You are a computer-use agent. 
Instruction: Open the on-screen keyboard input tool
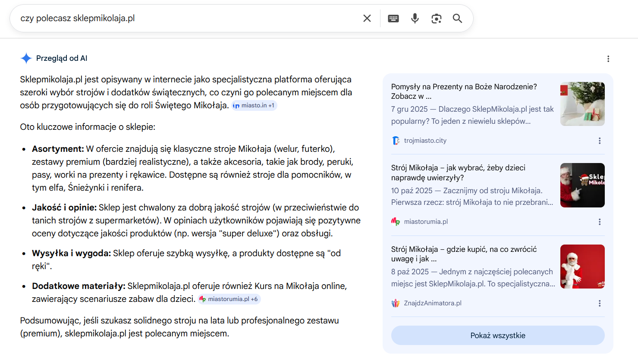(393, 18)
